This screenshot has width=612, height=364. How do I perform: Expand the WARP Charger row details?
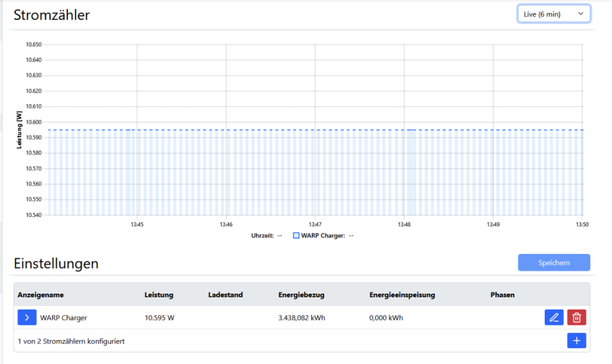[27, 318]
